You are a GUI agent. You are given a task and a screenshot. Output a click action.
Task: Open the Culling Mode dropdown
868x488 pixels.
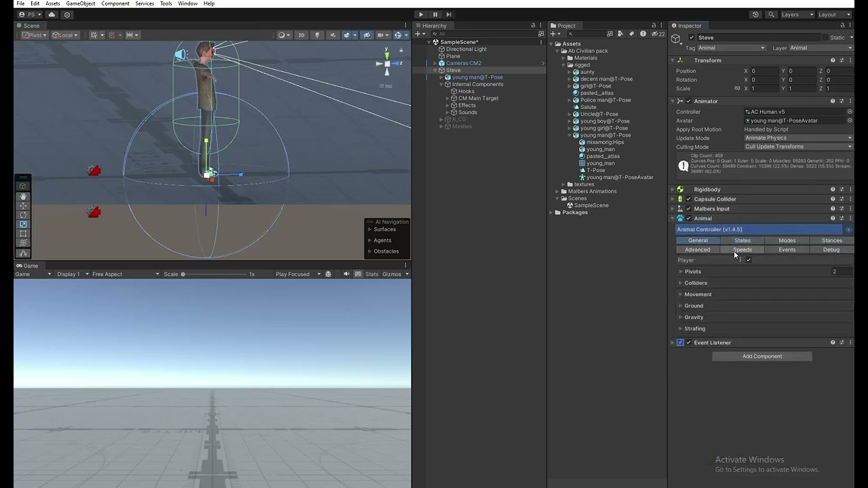point(798,146)
